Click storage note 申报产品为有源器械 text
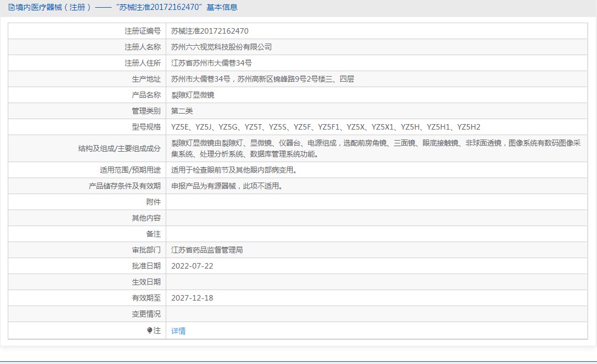This screenshot has width=597, height=364. click(x=227, y=186)
